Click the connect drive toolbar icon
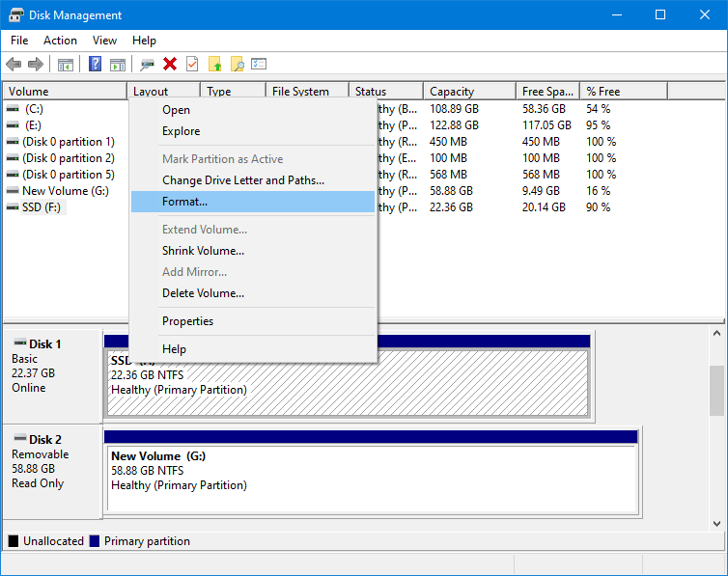728x576 pixels. 147,65
